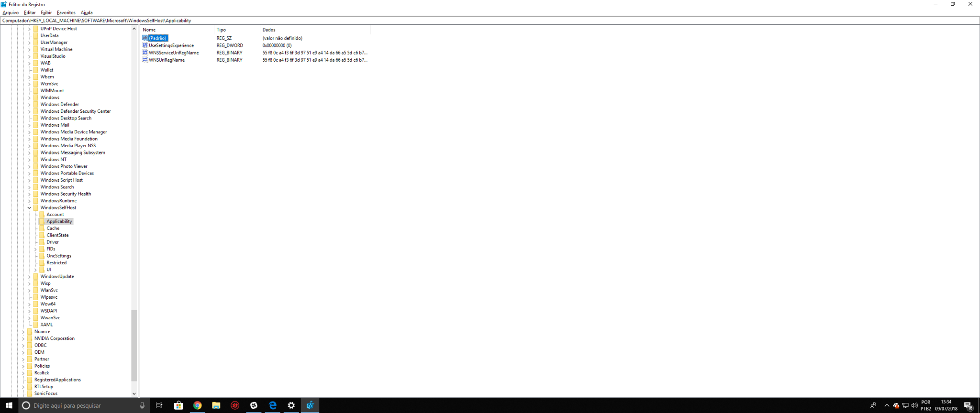The height and width of the screenshot is (413, 980).
Task: Open the Windows Start menu
Action: (9, 405)
